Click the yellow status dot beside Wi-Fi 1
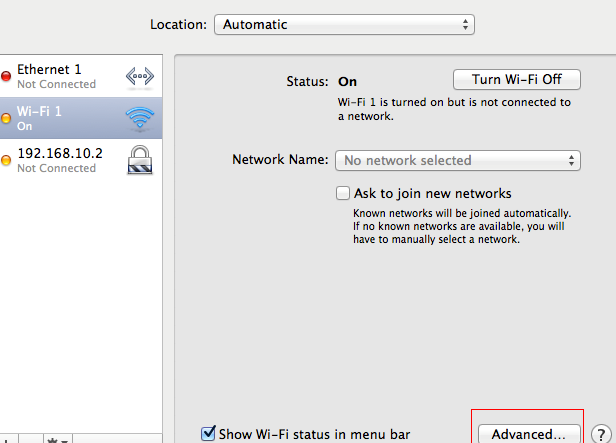 6,118
